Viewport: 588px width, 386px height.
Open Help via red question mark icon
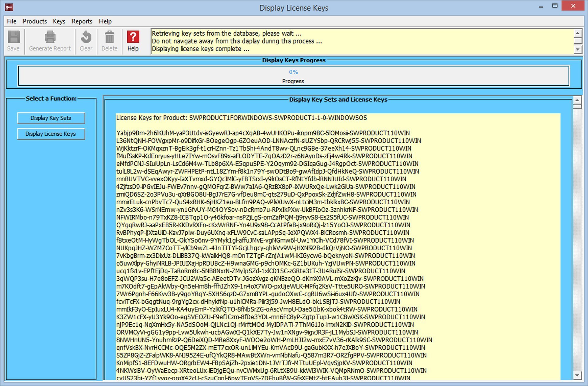click(x=133, y=37)
